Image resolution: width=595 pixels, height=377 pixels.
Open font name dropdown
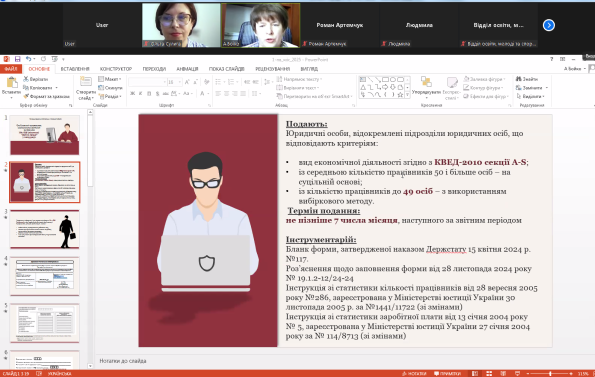pos(165,82)
